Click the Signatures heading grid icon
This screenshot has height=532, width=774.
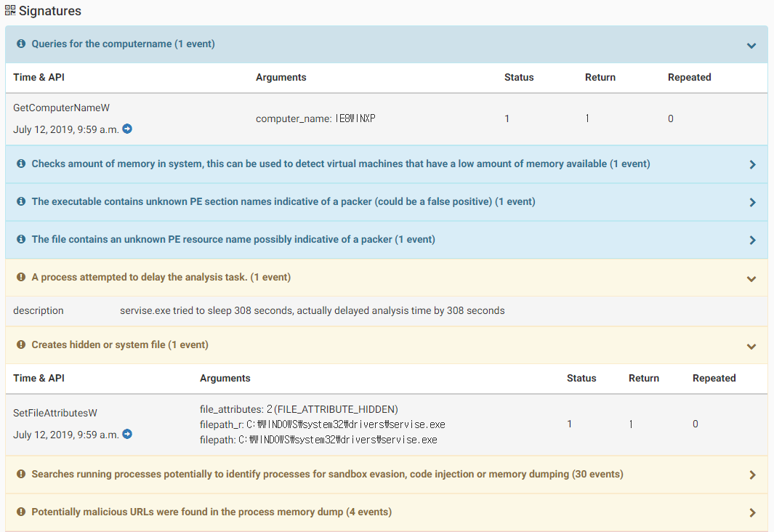pyautogui.click(x=10, y=10)
